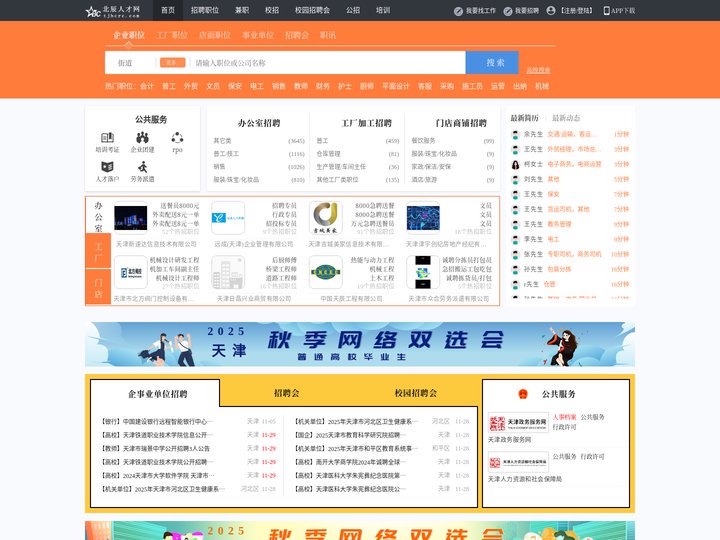The image size is (720, 540).
Task: Switch to the 招聘会 tab in yellow panel
Action: click(x=287, y=393)
